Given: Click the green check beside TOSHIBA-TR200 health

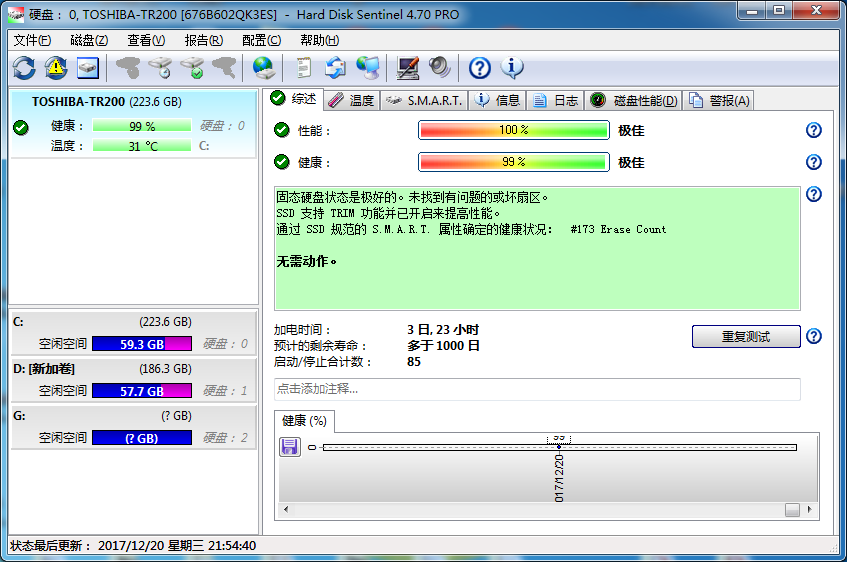Looking at the screenshot, I should pyautogui.click(x=21, y=128).
